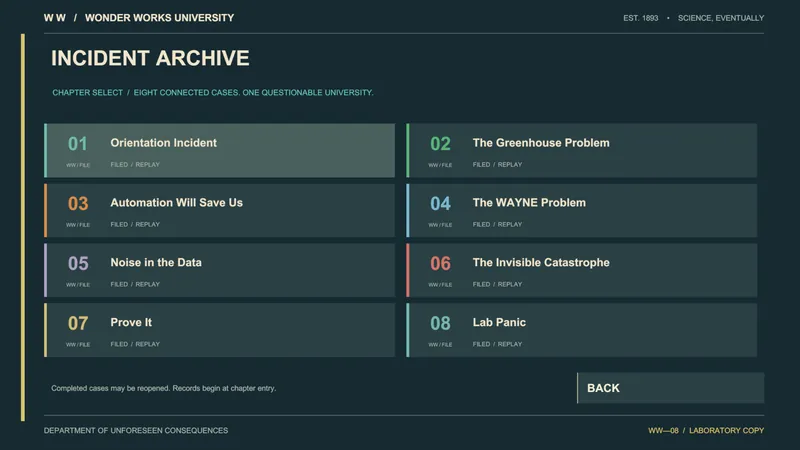The height and width of the screenshot is (450, 800).
Task: Open chapter 01 Orientation Incident
Action: click(x=219, y=151)
